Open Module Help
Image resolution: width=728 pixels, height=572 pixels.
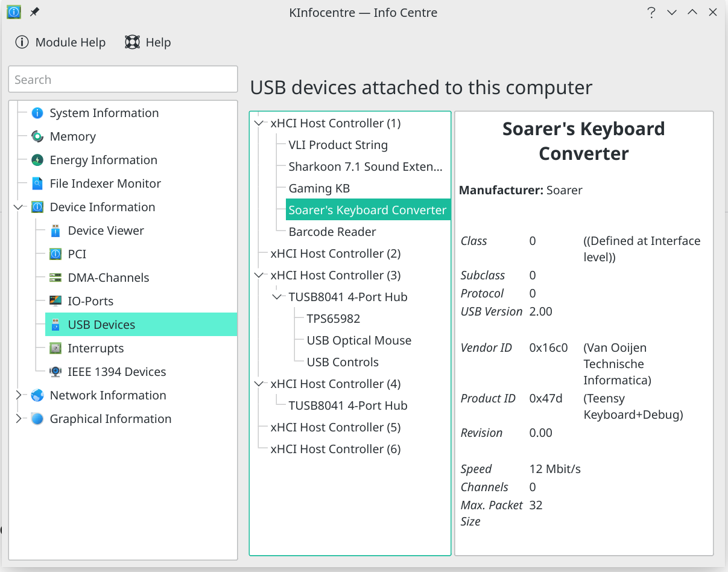coord(60,42)
